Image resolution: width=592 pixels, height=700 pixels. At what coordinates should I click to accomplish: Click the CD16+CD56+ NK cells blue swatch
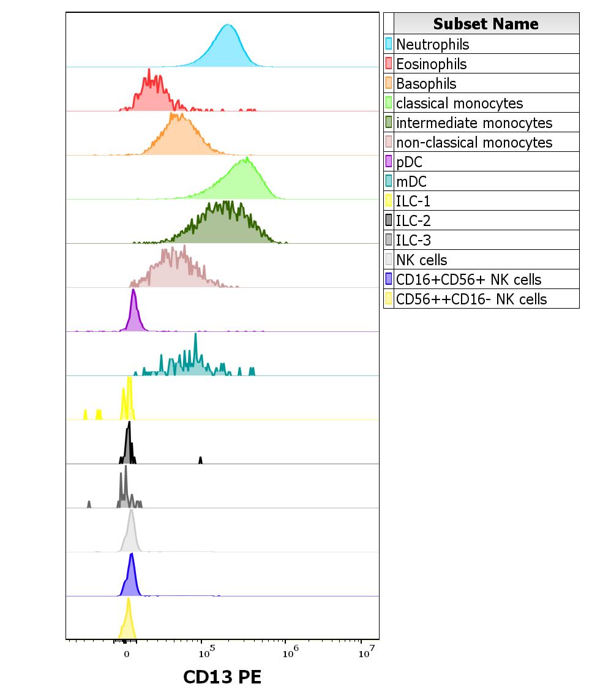point(389,279)
